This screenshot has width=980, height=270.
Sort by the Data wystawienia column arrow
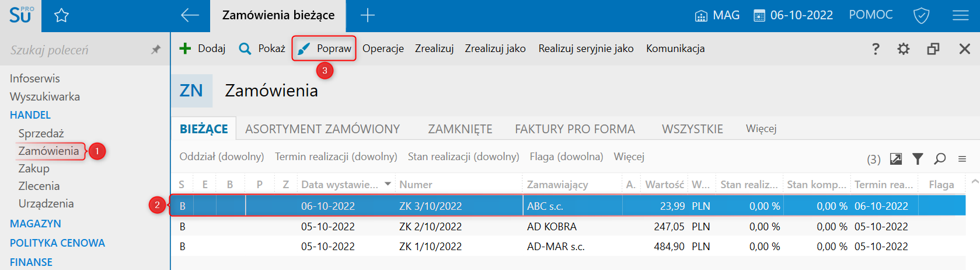tap(388, 184)
